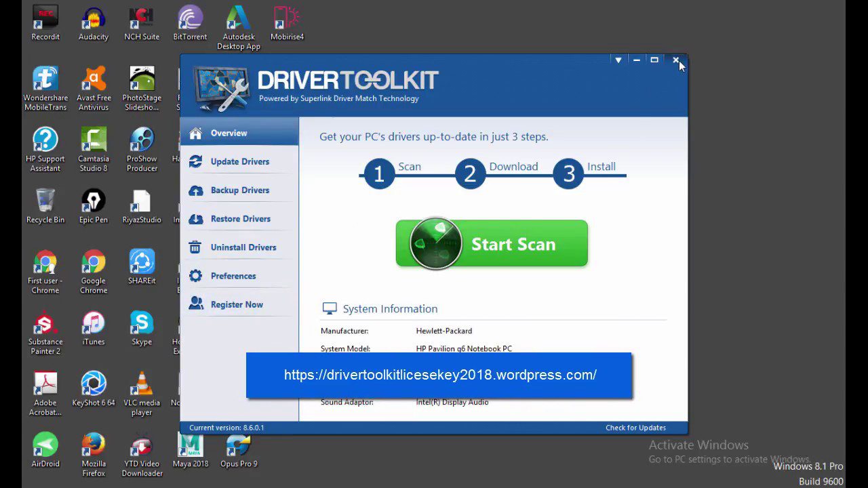Open the Audacity desktop icon

(94, 24)
